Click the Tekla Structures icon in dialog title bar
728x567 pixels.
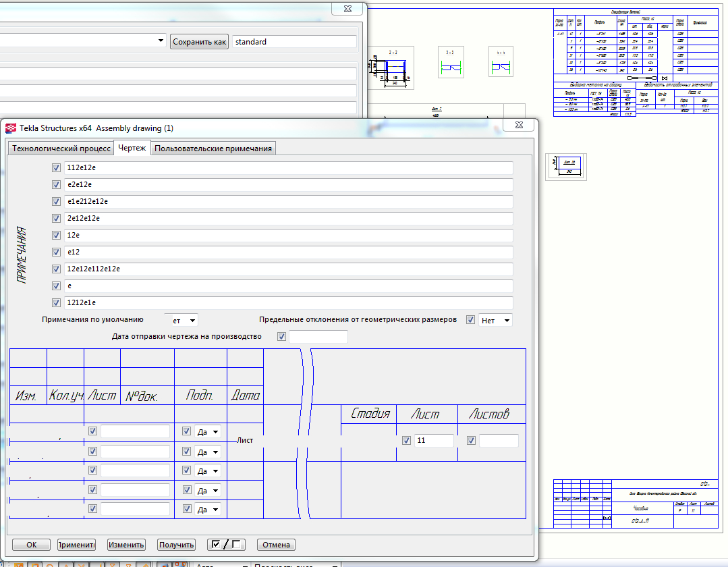click(x=10, y=128)
